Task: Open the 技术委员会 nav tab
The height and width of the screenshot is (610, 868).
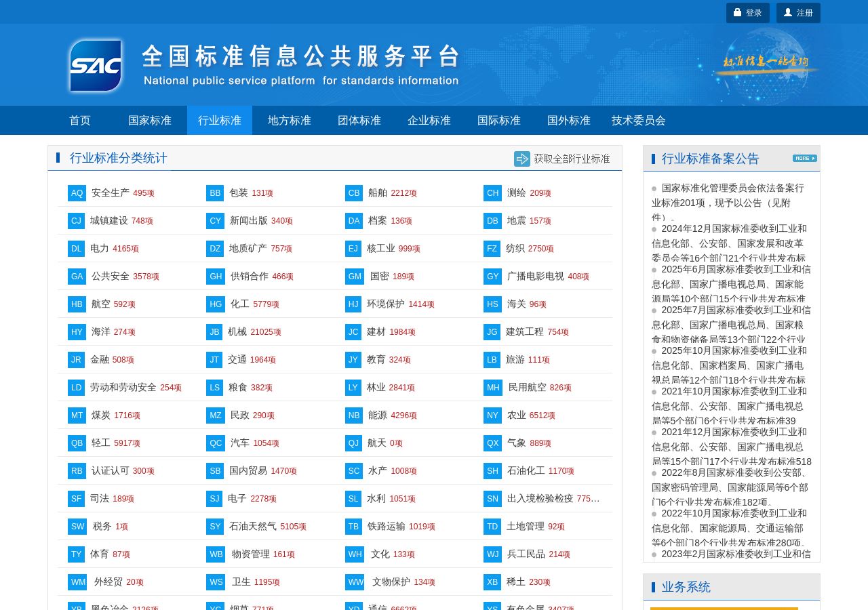Action: tap(639, 121)
